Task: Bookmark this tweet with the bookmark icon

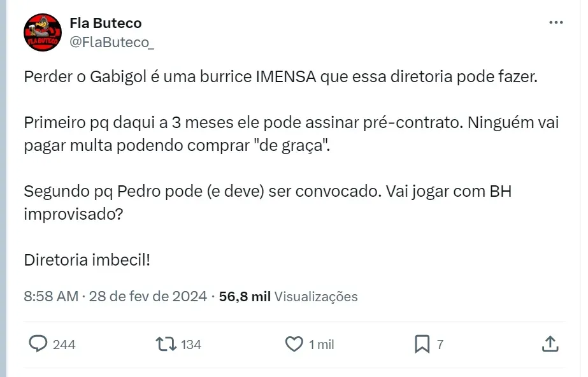Action: [x=422, y=345]
